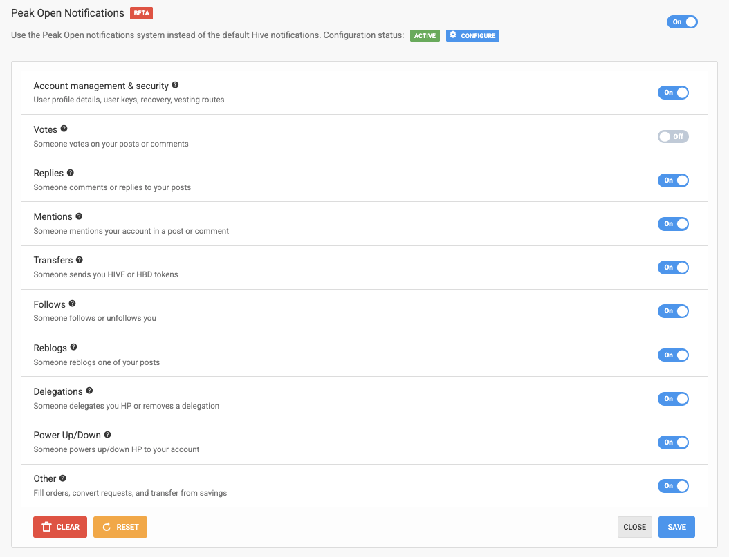729x560 pixels.
Task: Click help icon next to Account management & security
Action: (175, 85)
